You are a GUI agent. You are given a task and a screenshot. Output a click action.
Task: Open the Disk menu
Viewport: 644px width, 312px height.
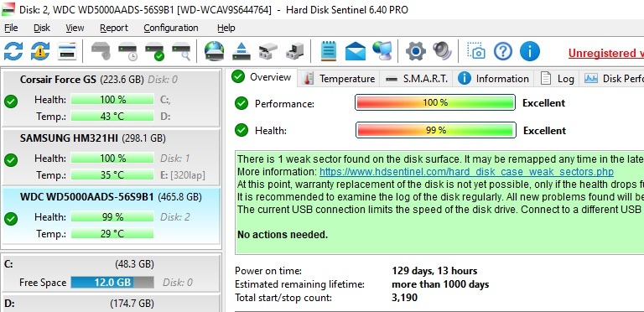41,28
